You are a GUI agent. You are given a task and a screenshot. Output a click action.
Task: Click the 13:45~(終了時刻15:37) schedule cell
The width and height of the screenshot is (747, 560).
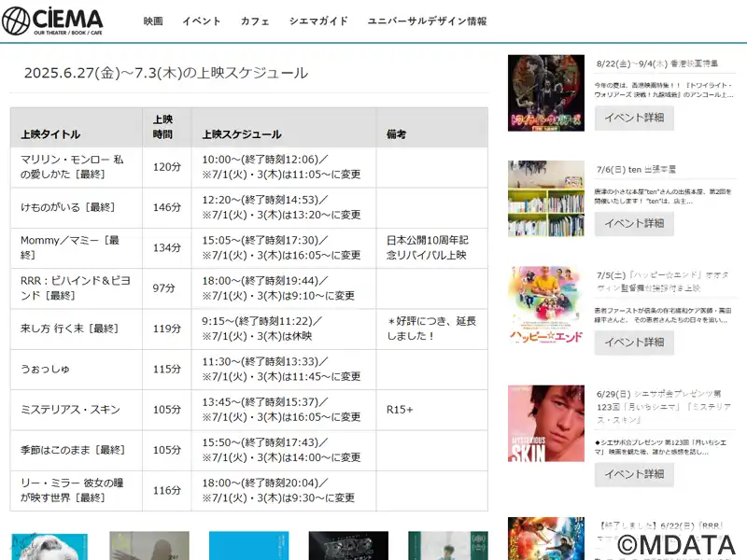pos(284,410)
